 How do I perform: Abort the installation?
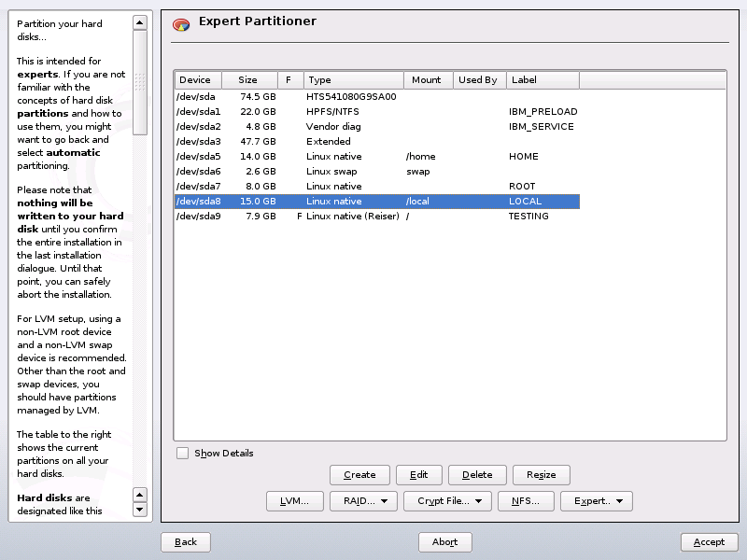tap(445, 542)
